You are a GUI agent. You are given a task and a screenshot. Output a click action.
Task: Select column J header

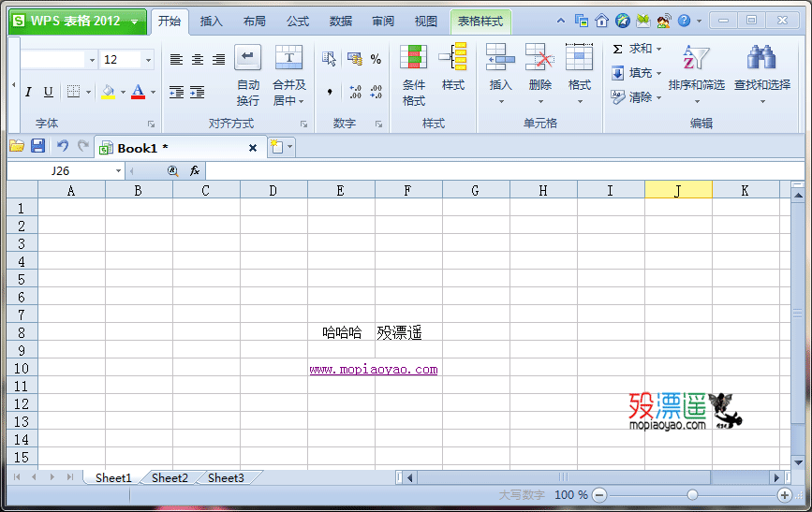click(678, 191)
